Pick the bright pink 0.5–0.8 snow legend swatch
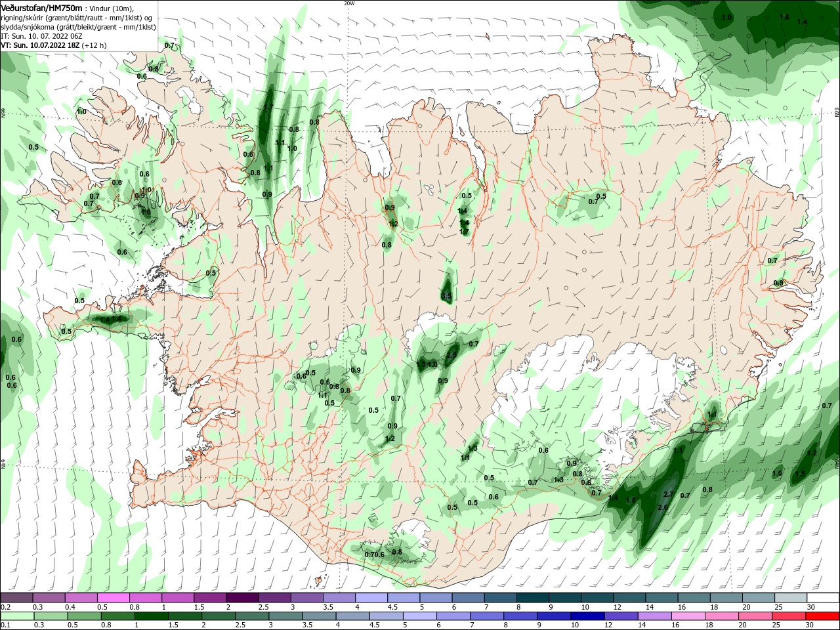The height and width of the screenshot is (630, 840). (113, 598)
